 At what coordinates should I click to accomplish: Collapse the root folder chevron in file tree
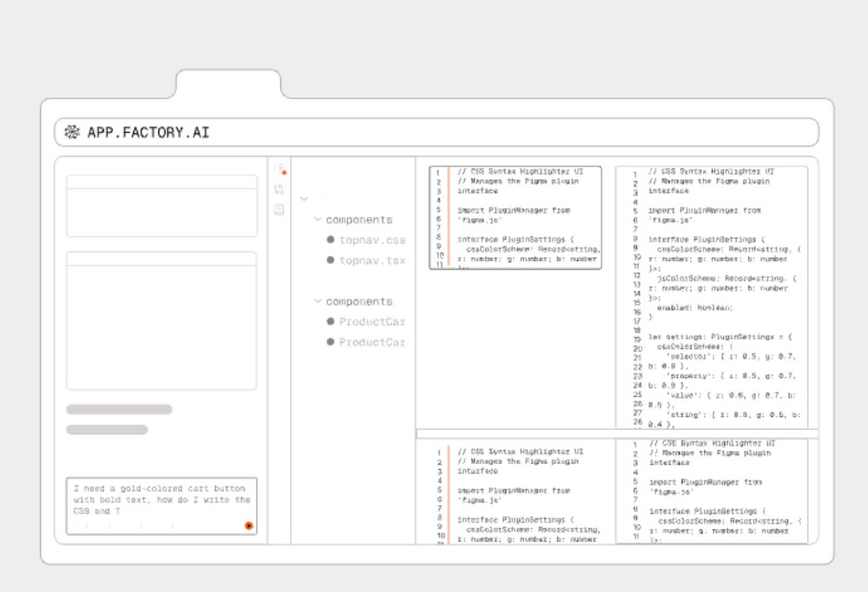point(304,199)
